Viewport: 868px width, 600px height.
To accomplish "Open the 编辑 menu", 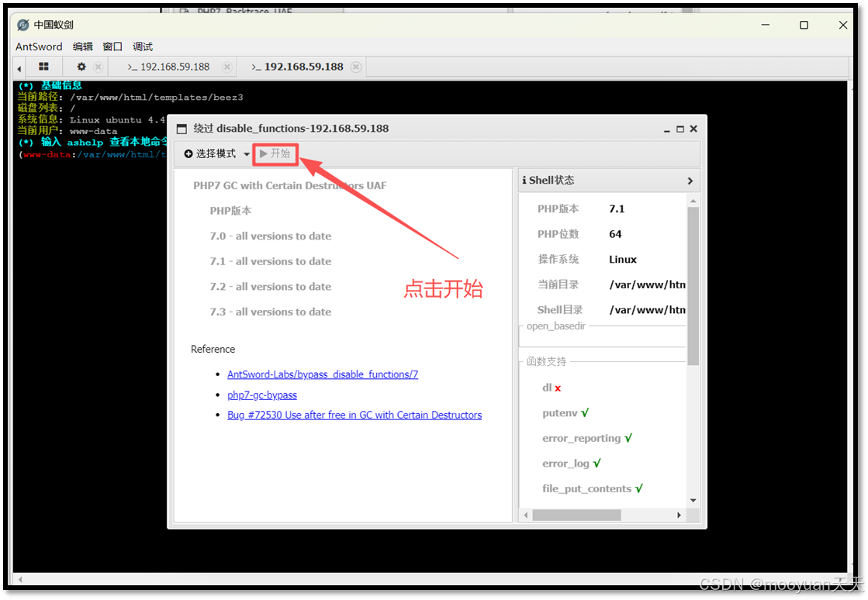I will (x=82, y=47).
